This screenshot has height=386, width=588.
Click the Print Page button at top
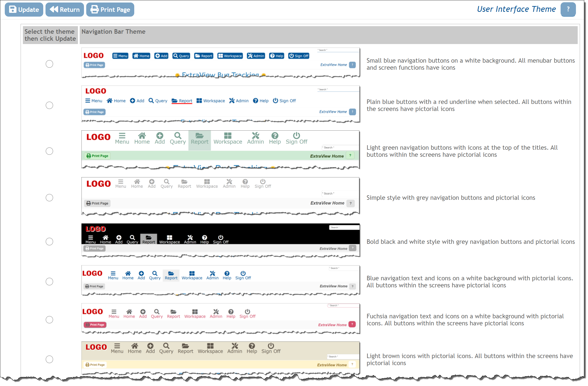coord(110,10)
